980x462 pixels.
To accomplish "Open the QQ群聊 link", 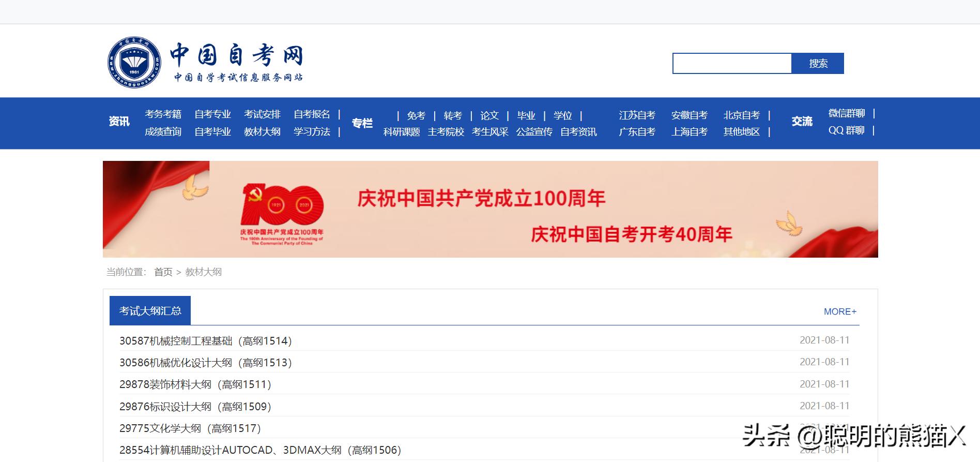I will coord(847,130).
